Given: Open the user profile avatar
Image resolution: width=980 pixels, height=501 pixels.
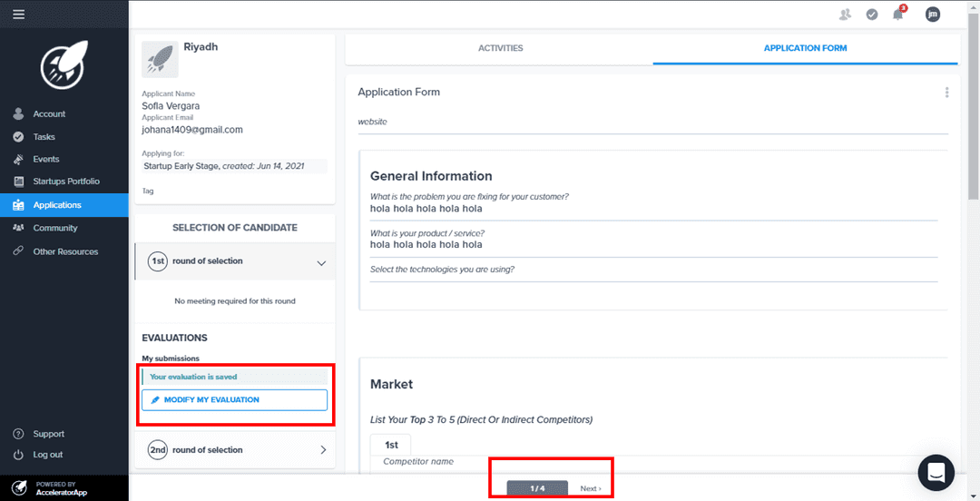Looking at the screenshot, I should coord(932,14).
